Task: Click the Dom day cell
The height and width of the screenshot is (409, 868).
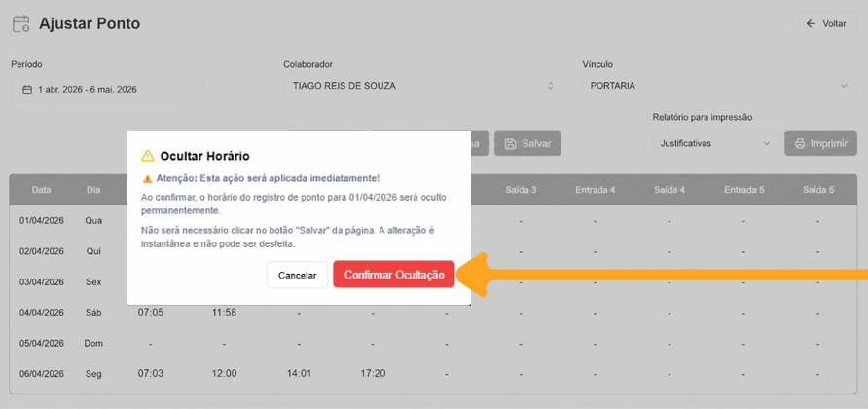Action: 93,343
